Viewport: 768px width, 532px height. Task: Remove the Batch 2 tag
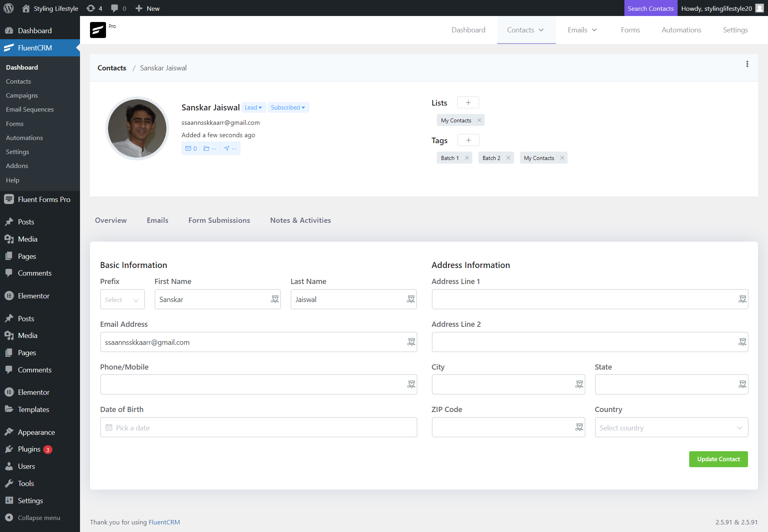[x=508, y=158]
